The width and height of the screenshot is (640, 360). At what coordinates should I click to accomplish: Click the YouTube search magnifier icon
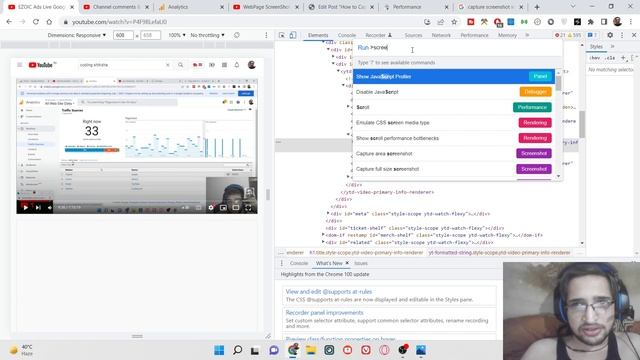[180, 65]
